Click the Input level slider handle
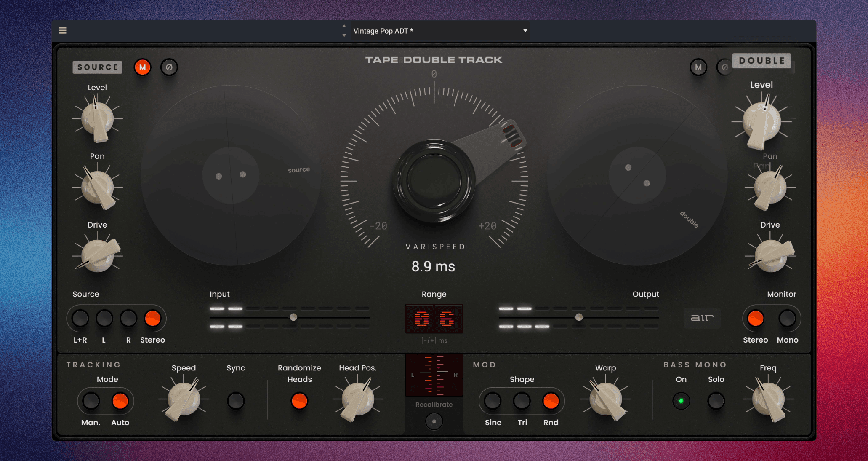This screenshot has height=461, width=868. coord(293,317)
